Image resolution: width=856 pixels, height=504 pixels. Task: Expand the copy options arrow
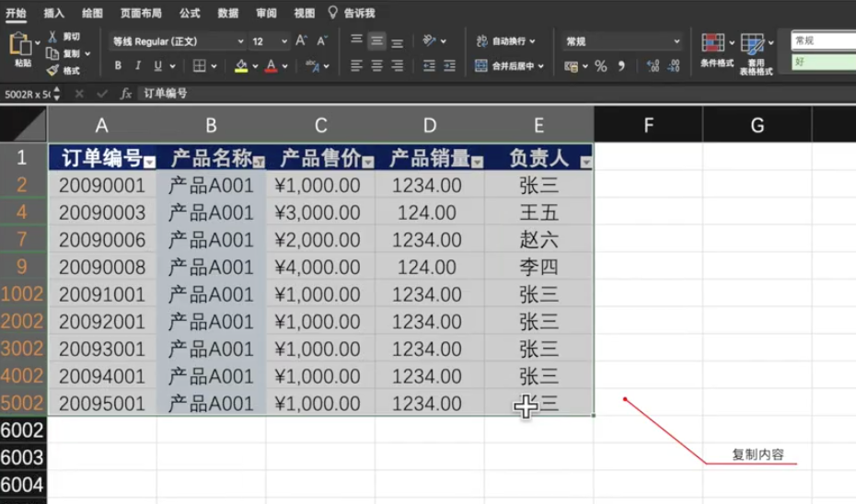click(x=87, y=54)
